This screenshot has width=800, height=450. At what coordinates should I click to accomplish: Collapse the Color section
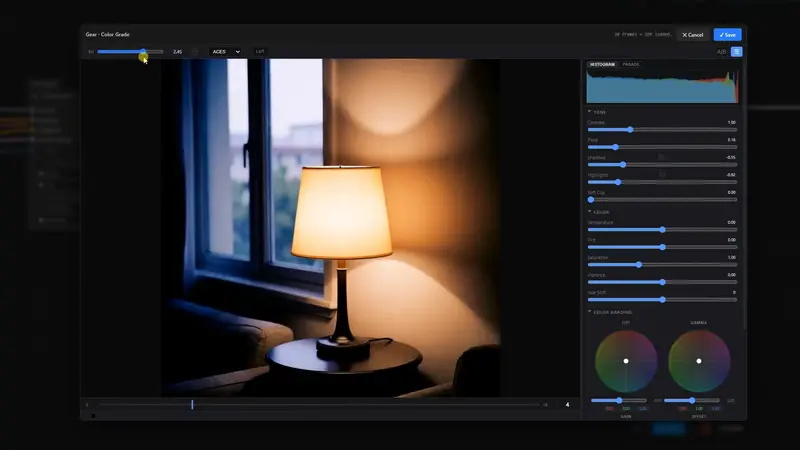click(598, 212)
